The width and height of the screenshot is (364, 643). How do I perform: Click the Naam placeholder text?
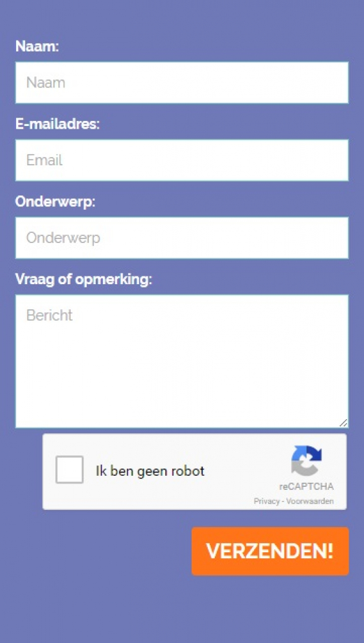pos(46,82)
